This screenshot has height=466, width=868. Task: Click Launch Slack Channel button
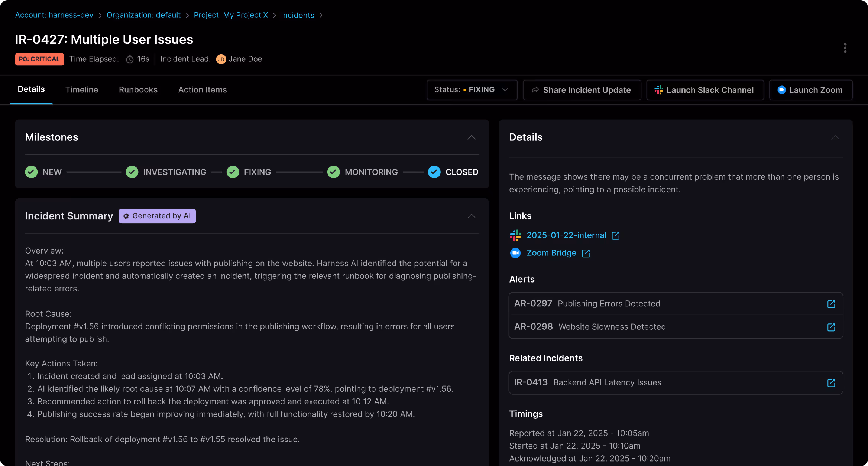point(705,90)
